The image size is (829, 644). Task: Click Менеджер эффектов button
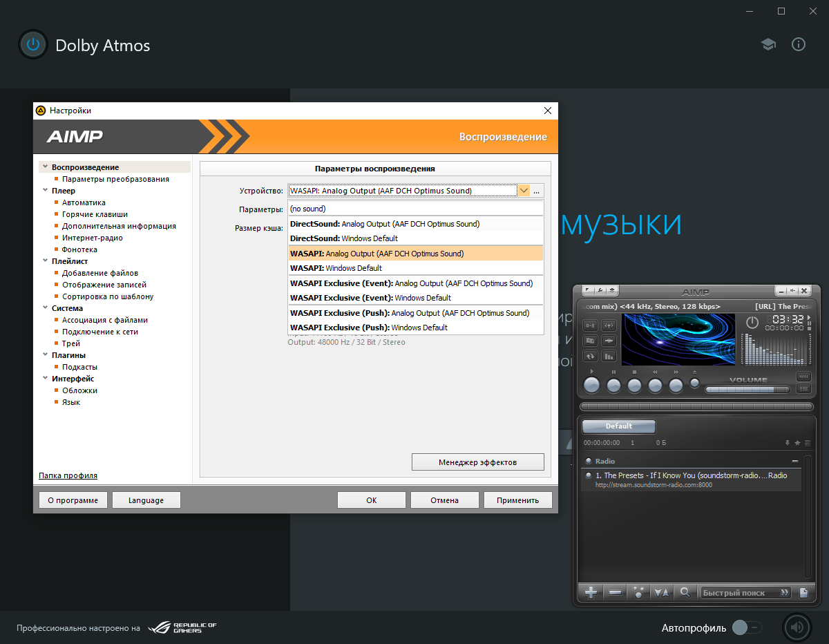(x=478, y=462)
